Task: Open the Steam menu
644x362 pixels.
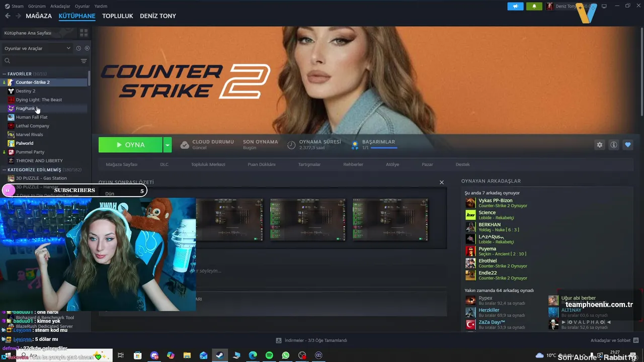Action: click(14, 6)
